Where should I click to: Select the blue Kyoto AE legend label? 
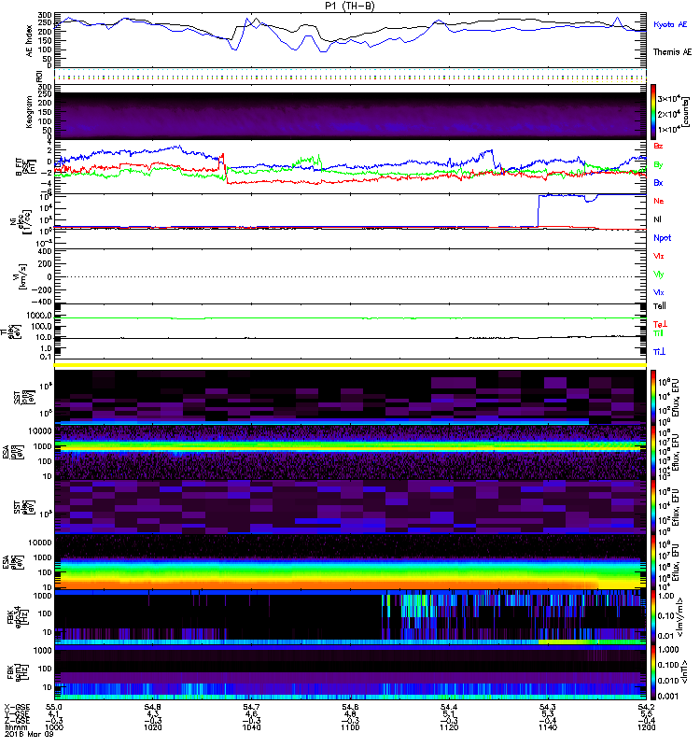tap(670, 24)
